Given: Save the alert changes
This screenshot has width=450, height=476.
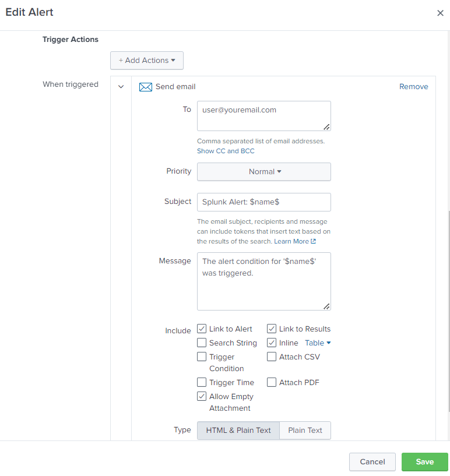Looking at the screenshot, I should point(424,462).
